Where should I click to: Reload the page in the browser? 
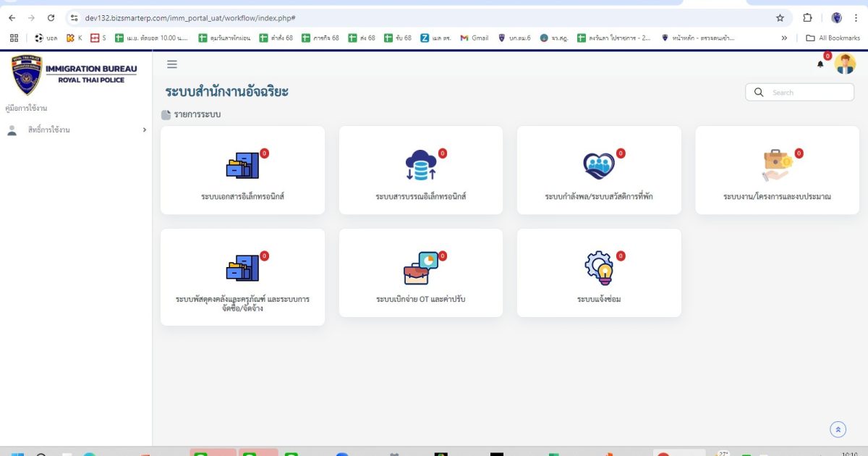pos(51,18)
